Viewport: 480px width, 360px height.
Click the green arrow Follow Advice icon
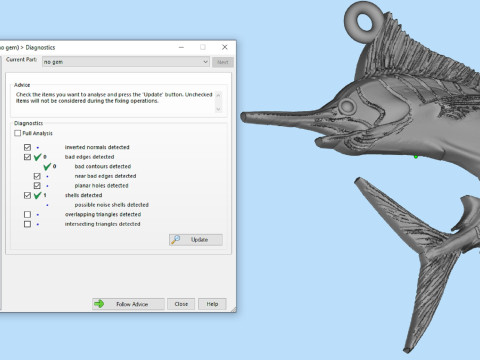point(99,304)
